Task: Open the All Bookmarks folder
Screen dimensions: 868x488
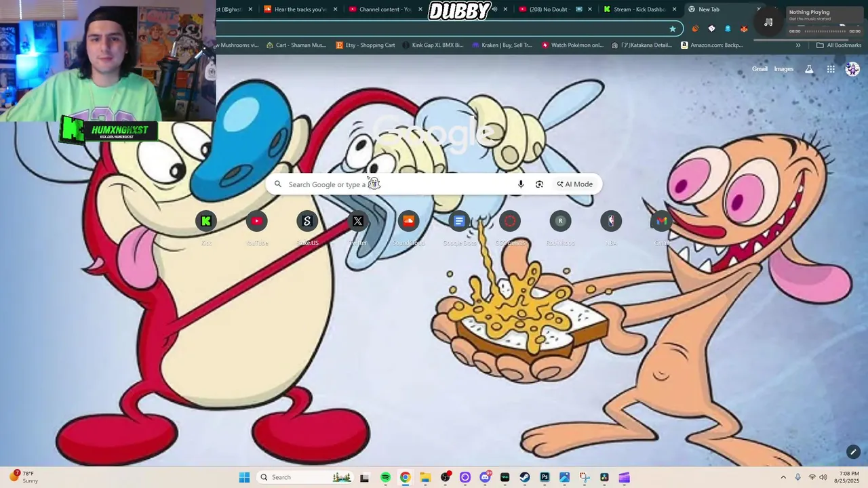Action: (x=839, y=45)
